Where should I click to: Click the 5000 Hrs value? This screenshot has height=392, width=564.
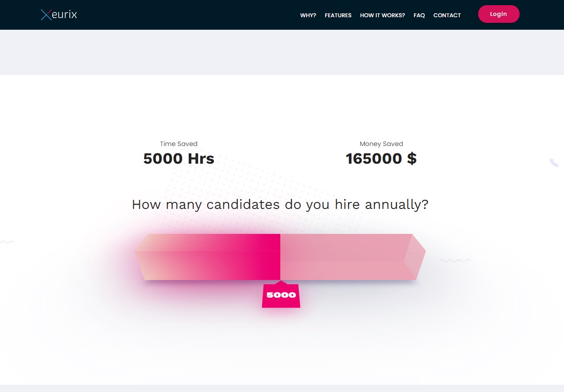179,159
